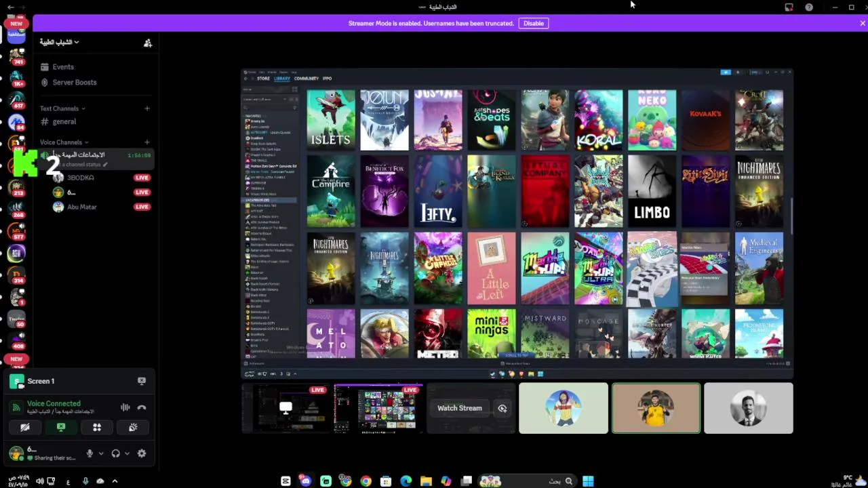868x488 pixels.
Task: Disable Streamer Mode from the purple banner
Action: pyautogui.click(x=534, y=23)
